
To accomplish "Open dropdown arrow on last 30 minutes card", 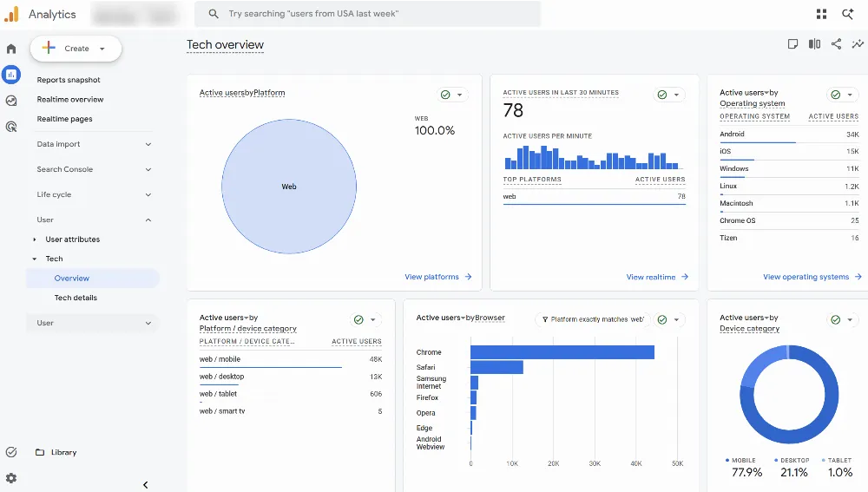I will click(x=676, y=95).
